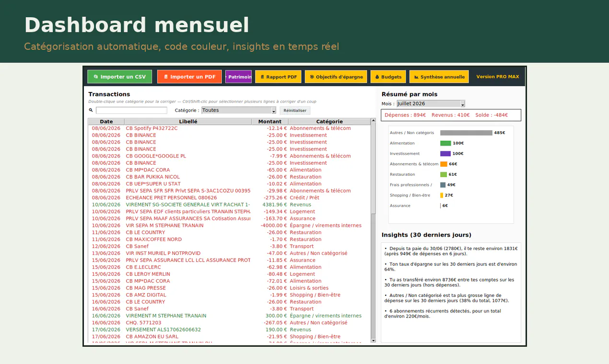Click the green Alimentation bar
Viewport: 609px width, 364px height.
tap(445, 143)
